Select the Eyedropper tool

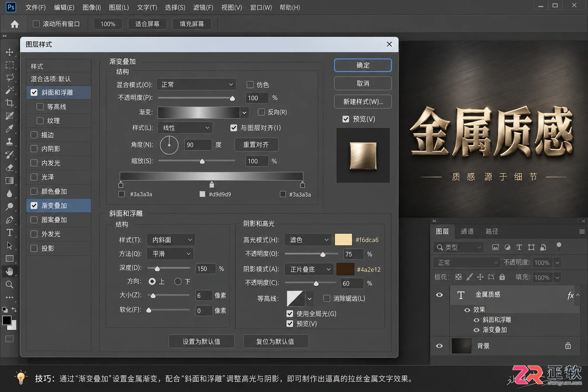click(x=10, y=129)
